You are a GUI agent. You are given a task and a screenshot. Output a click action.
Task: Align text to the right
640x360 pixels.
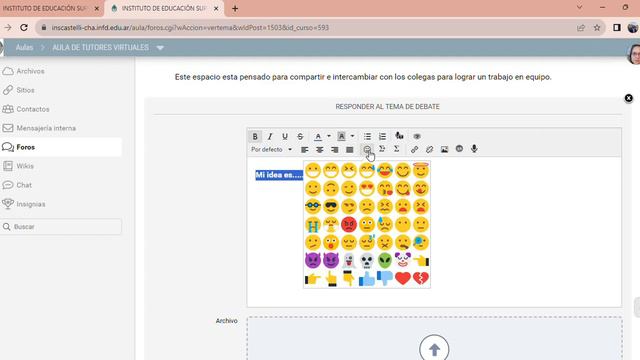[x=335, y=150]
